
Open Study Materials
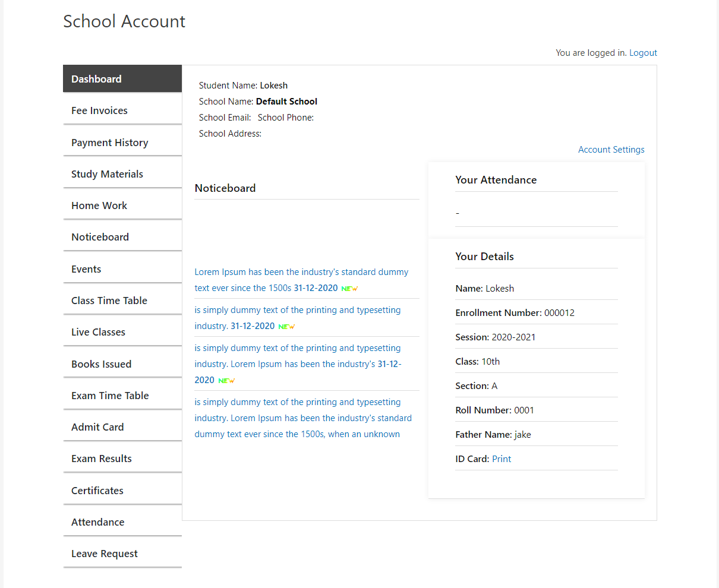[x=107, y=173]
